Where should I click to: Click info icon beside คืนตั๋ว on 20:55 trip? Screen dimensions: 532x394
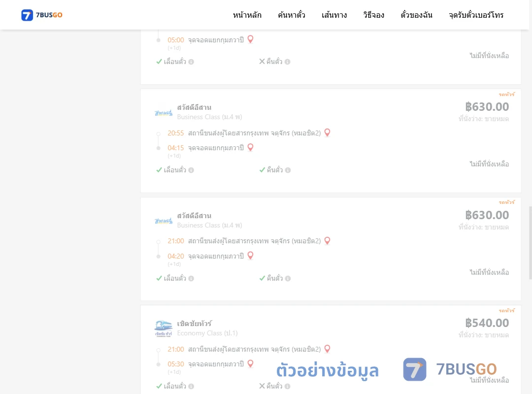click(288, 170)
